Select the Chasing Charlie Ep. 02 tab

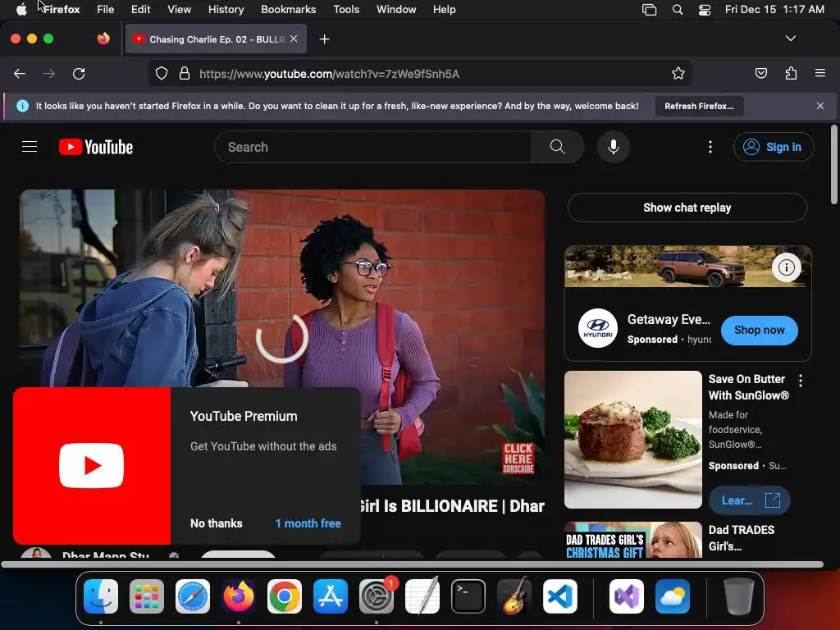tap(216, 39)
